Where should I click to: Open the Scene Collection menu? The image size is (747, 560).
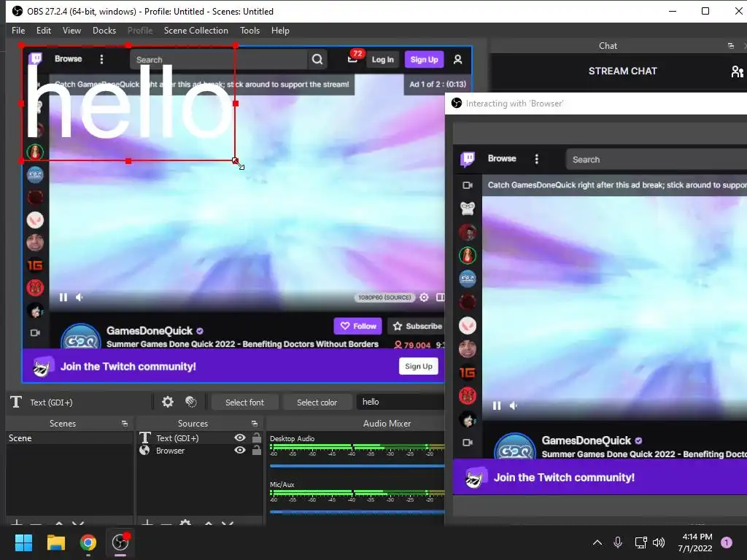[196, 31]
